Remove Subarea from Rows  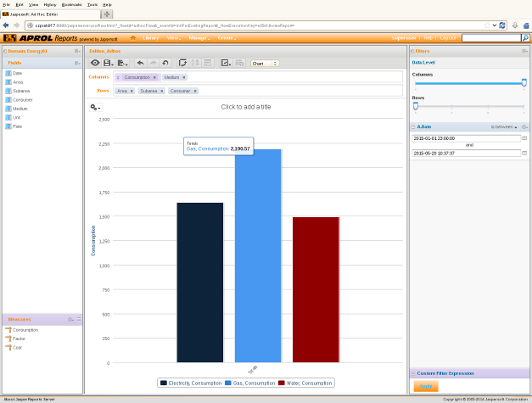click(162, 91)
